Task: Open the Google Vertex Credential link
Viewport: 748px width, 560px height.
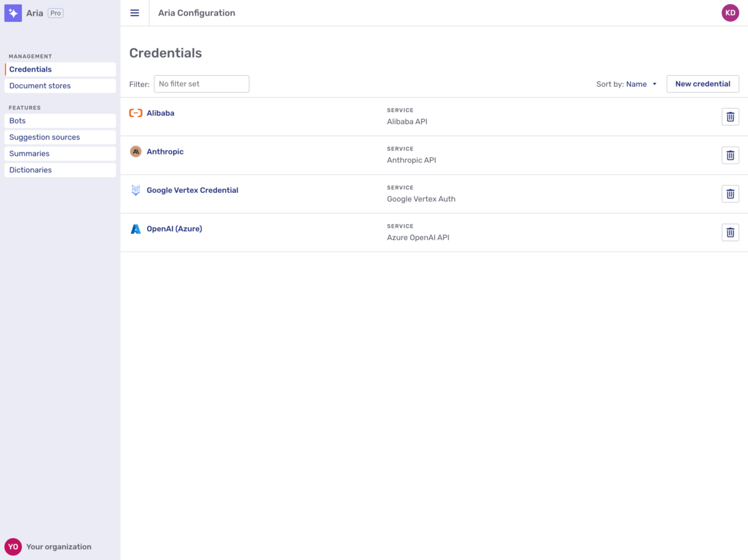Action: click(x=192, y=189)
